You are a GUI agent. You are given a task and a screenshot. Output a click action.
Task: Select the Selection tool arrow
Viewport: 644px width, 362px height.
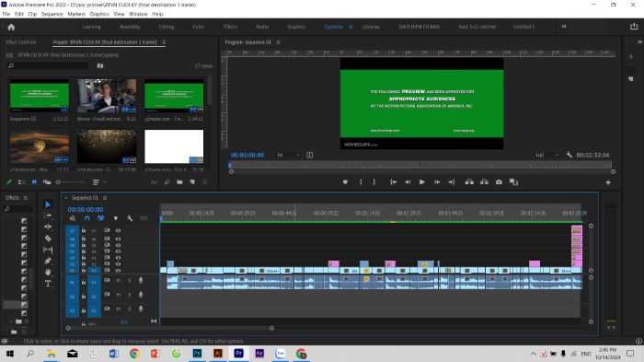tap(48, 204)
